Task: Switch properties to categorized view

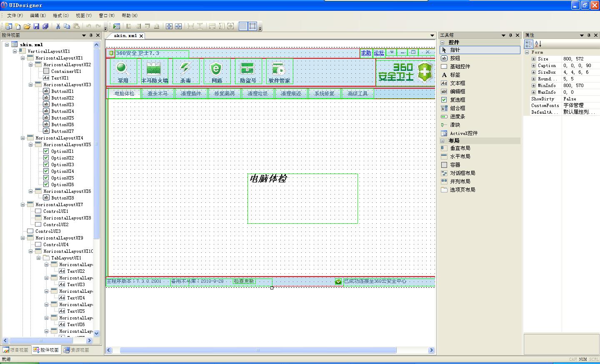Action: click(x=529, y=44)
